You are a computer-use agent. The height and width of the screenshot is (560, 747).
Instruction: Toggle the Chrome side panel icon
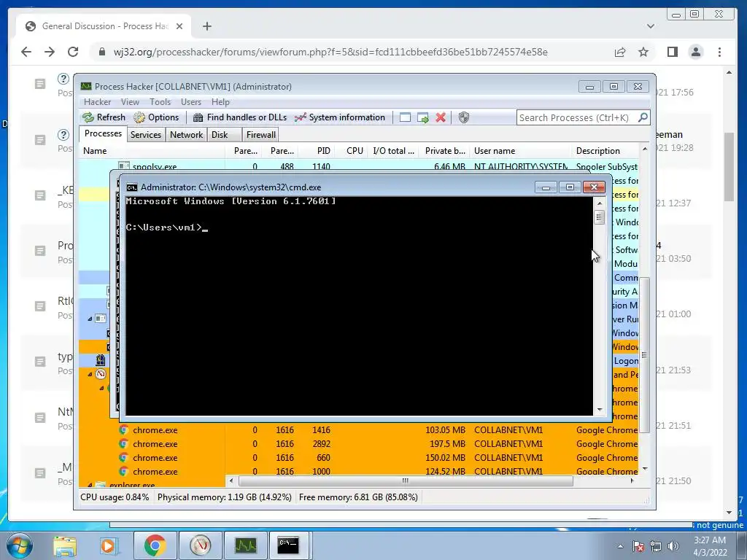[672, 52]
